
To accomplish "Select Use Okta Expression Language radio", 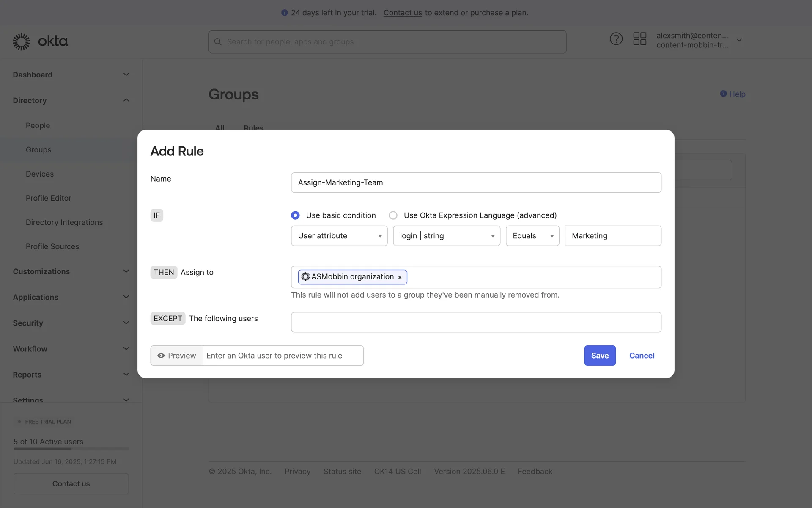I will [x=393, y=215].
